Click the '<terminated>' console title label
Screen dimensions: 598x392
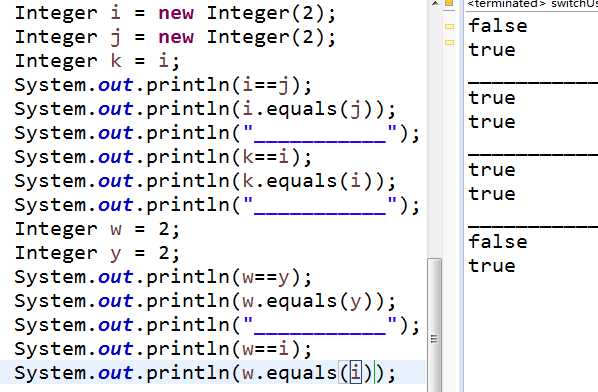(x=505, y=4)
